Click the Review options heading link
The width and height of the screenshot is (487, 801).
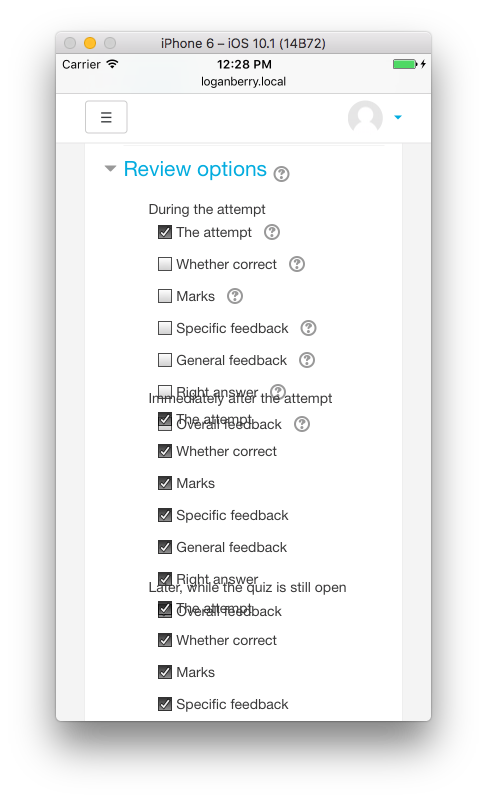[195, 169]
